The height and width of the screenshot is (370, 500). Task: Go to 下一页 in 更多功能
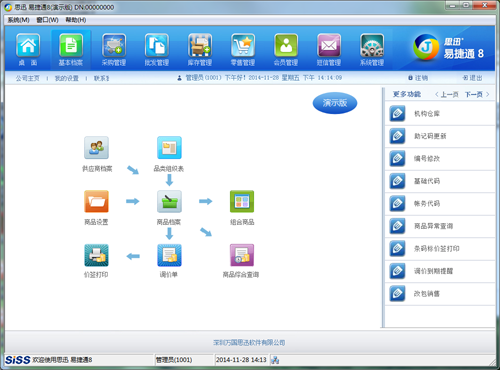pos(477,95)
